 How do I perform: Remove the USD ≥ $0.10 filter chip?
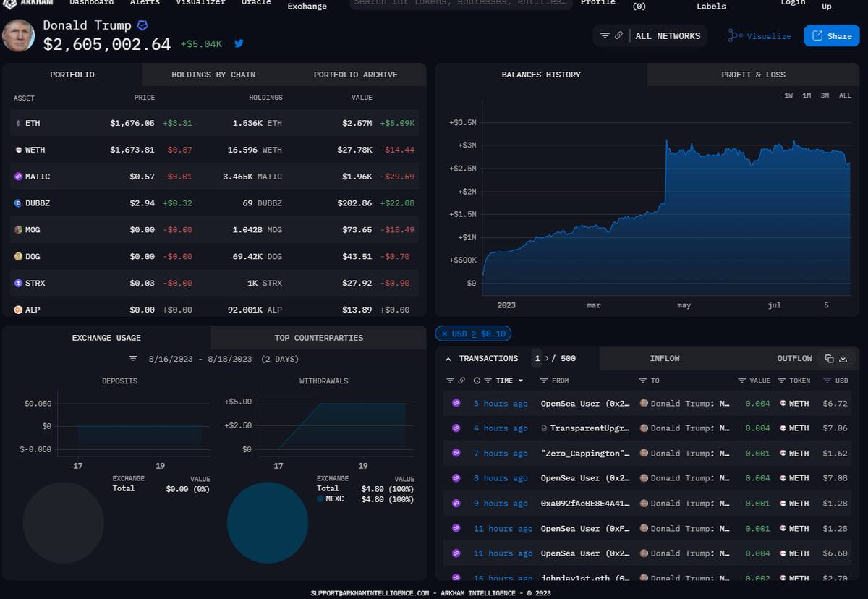pos(445,334)
